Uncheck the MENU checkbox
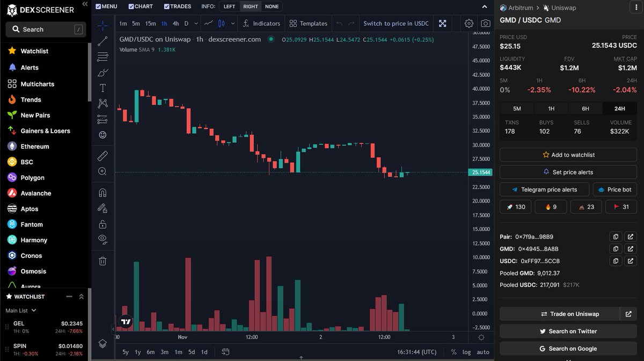 98,6
